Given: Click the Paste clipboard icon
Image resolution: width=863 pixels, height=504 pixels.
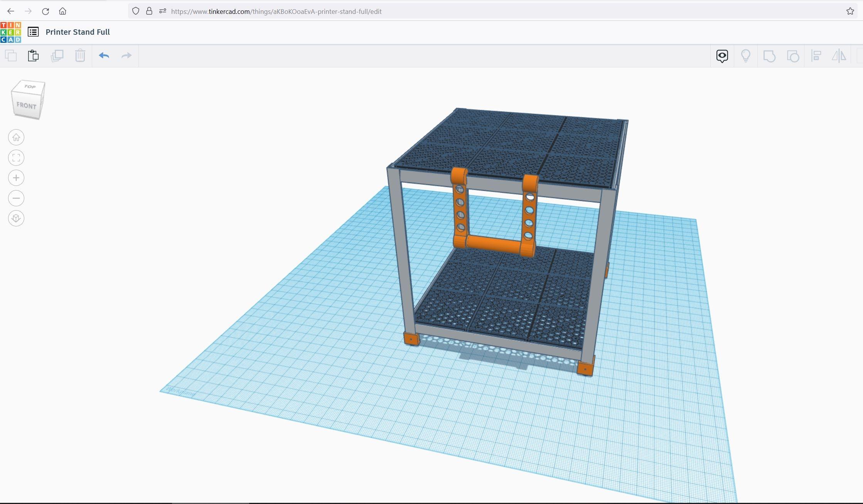Looking at the screenshot, I should pos(33,56).
